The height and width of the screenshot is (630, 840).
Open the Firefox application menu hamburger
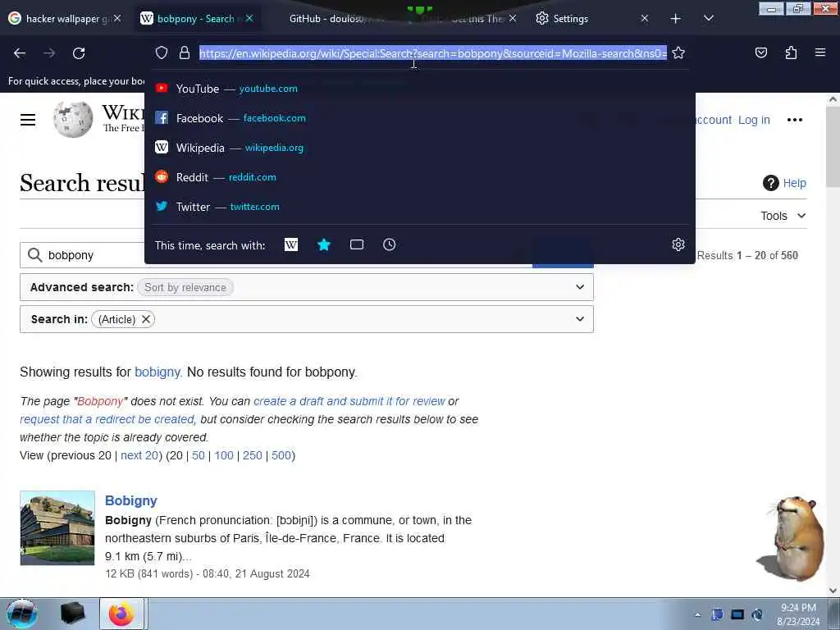(819, 52)
